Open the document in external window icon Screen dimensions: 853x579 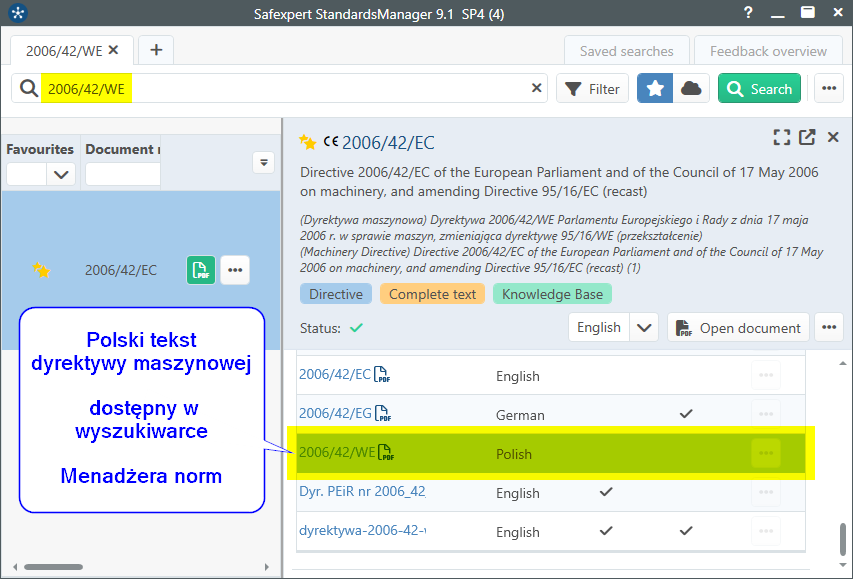(x=807, y=138)
